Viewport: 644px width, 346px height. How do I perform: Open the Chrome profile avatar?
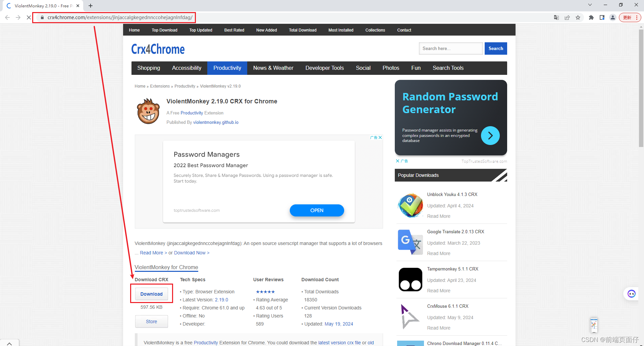coord(613,17)
